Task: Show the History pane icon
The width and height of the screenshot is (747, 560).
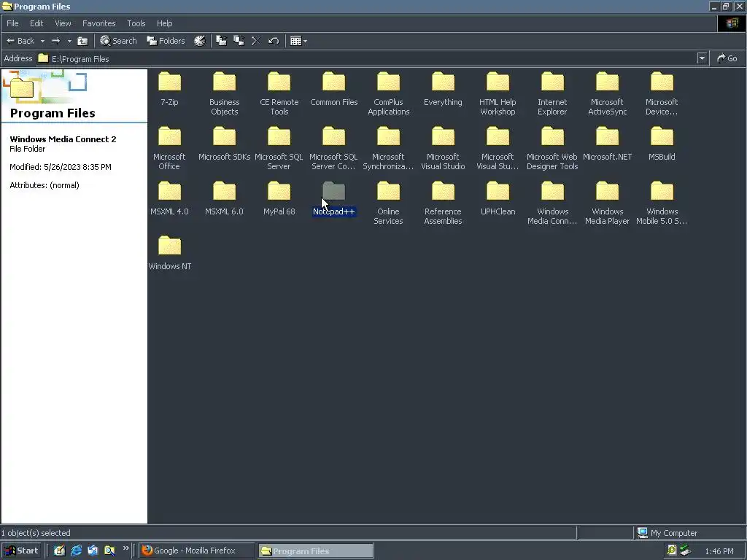Action: 200,41
